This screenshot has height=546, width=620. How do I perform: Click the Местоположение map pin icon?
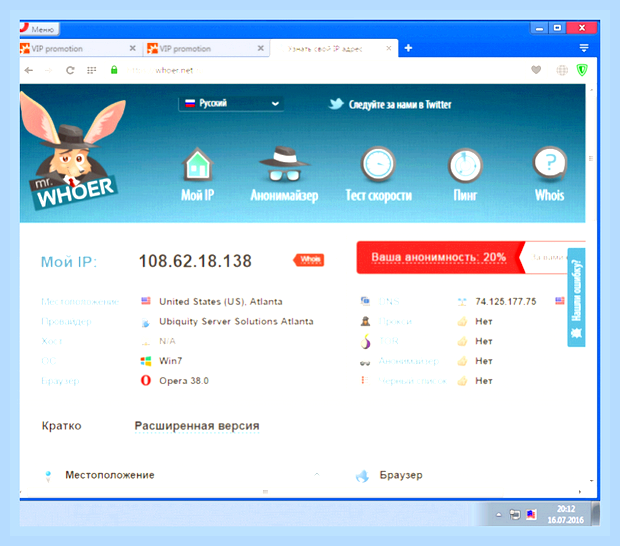tap(48, 476)
